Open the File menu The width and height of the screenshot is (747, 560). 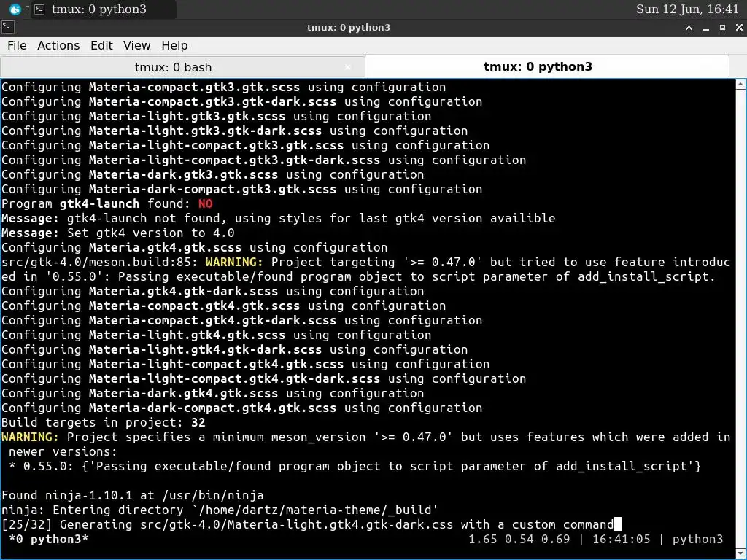click(17, 46)
